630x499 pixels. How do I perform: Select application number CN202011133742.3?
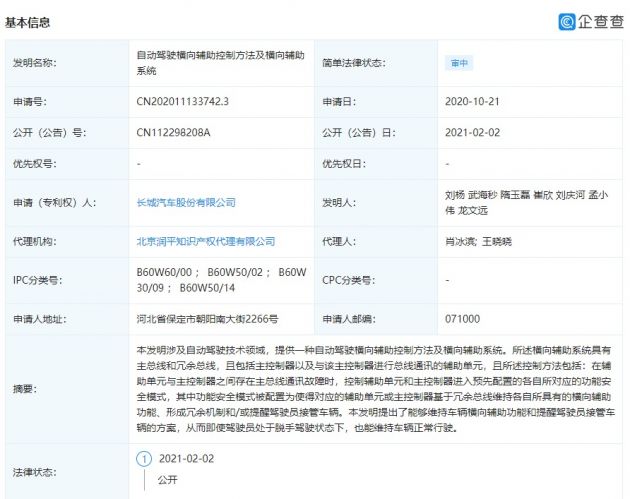click(x=182, y=101)
